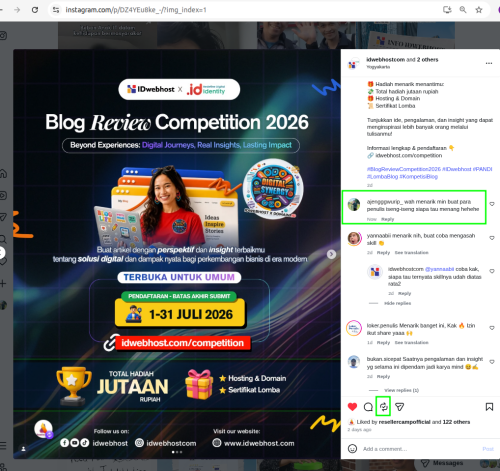Expand View replies under bukan.sicepat comment
This screenshot has width=500, height=471.
pos(401,390)
